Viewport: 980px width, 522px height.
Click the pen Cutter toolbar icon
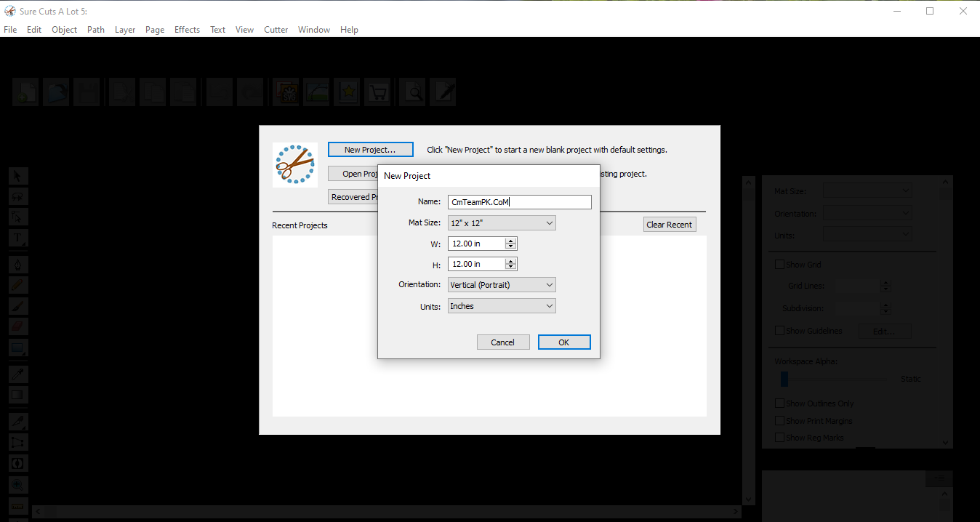pos(443,92)
